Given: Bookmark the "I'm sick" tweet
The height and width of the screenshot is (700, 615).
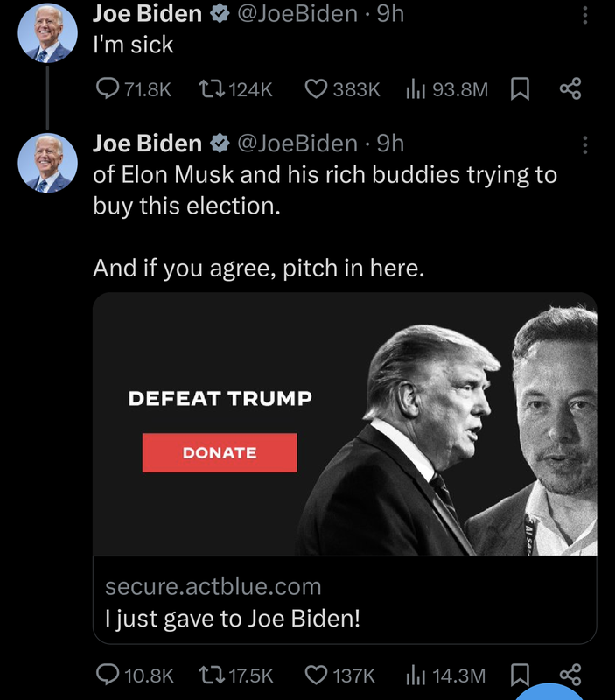Looking at the screenshot, I should point(520,88).
